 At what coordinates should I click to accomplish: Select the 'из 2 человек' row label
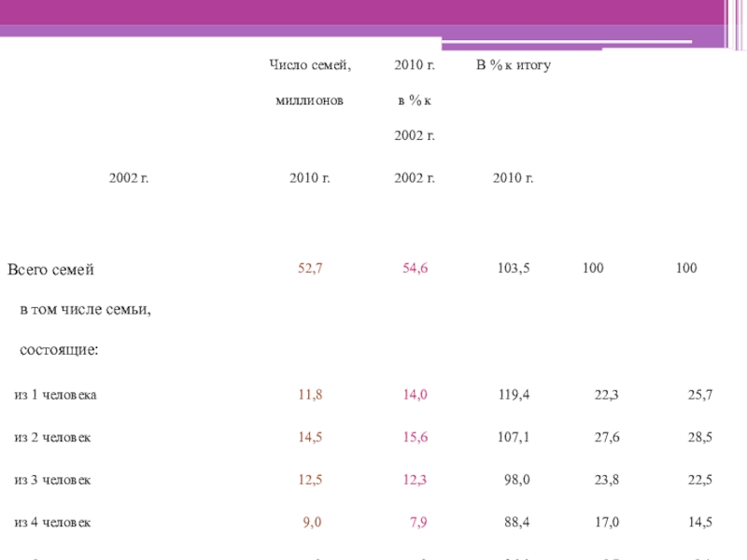(x=52, y=437)
